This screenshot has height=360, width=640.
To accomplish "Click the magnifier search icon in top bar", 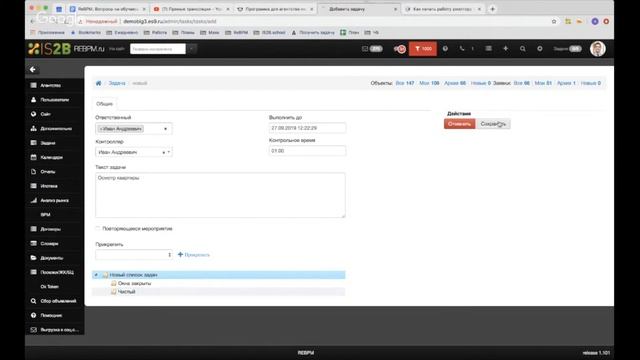I will pos(522,49).
